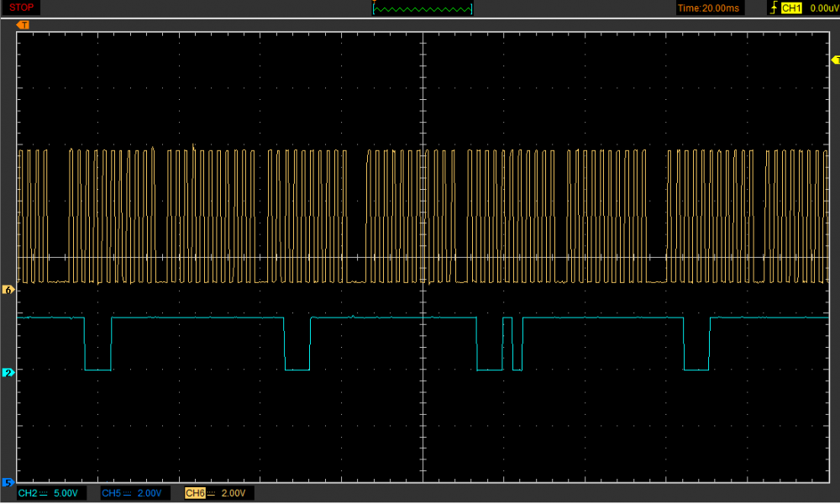840x504 pixels.
Task: Click the red STOP acquisition indicator
Action: click(x=22, y=8)
